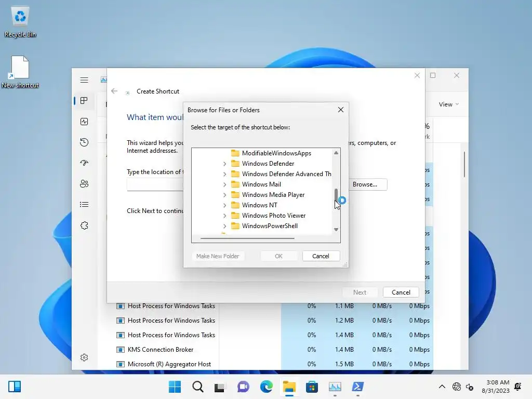Open Services page icon in Task Manager
532x399 pixels.
click(84, 225)
